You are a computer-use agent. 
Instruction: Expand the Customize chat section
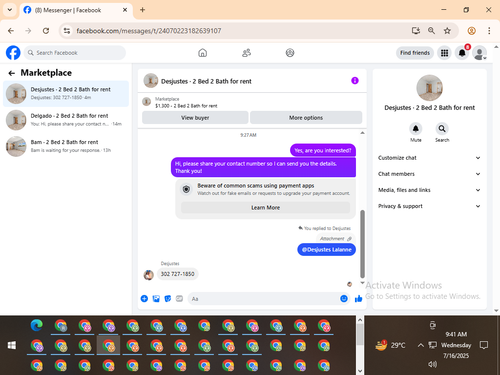[429, 158]
